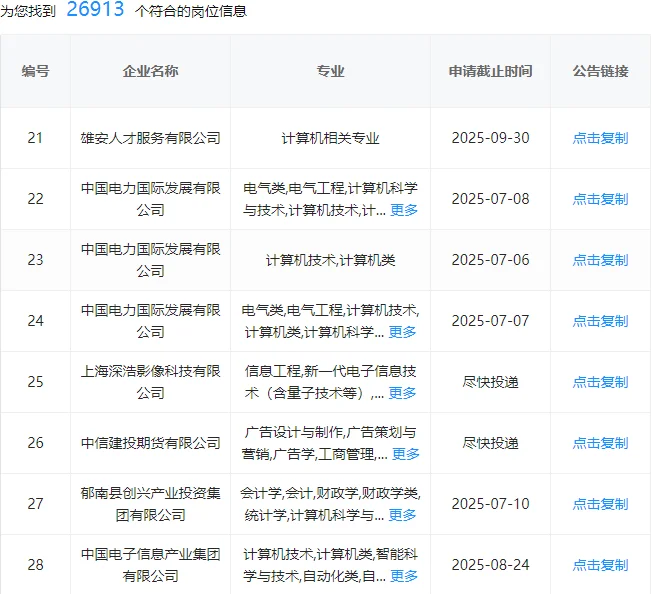Click deadline 2025-07-07
This screenshot has width=651, height=594.
pos(490,321)
